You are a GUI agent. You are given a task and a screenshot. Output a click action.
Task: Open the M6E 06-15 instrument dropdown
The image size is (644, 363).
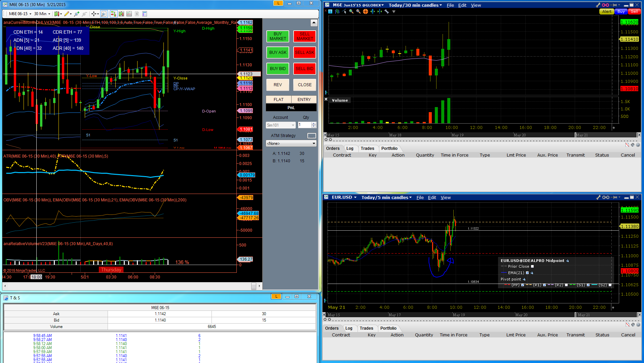pos(20,14)
